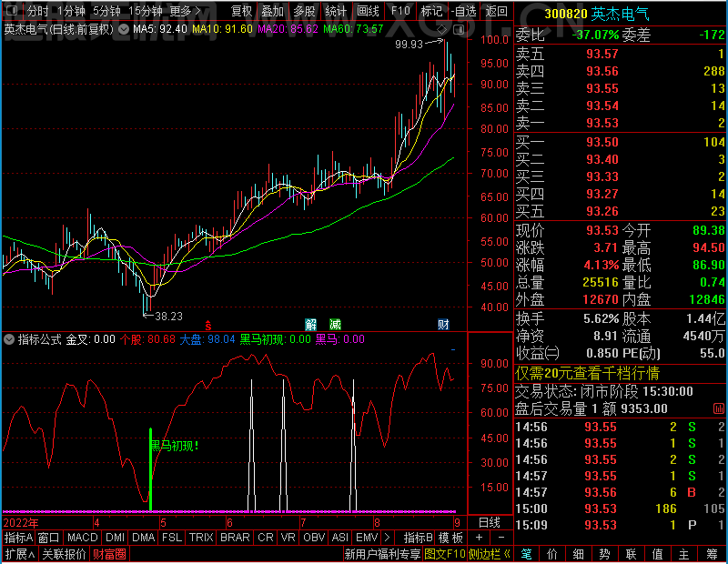Screen dimensions: 728x564
Task: Expand the 扩展 panel
Action: [x=20, y=554]
